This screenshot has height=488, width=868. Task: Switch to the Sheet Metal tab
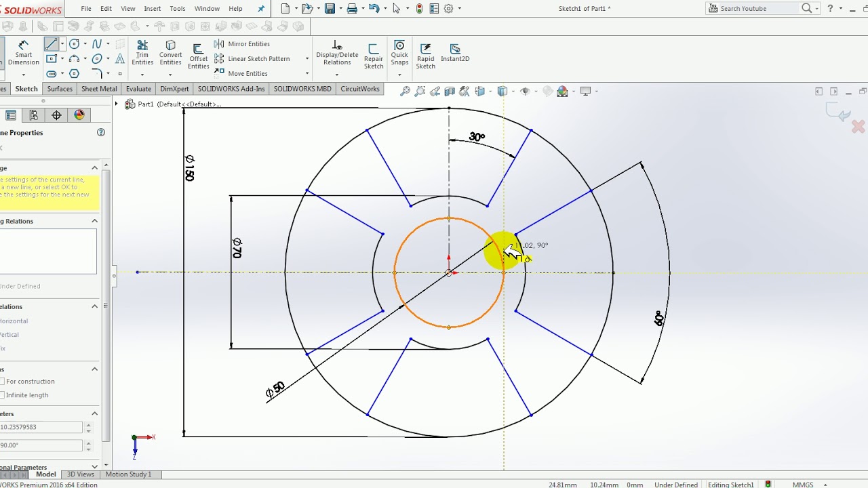[x=99, y=89]
